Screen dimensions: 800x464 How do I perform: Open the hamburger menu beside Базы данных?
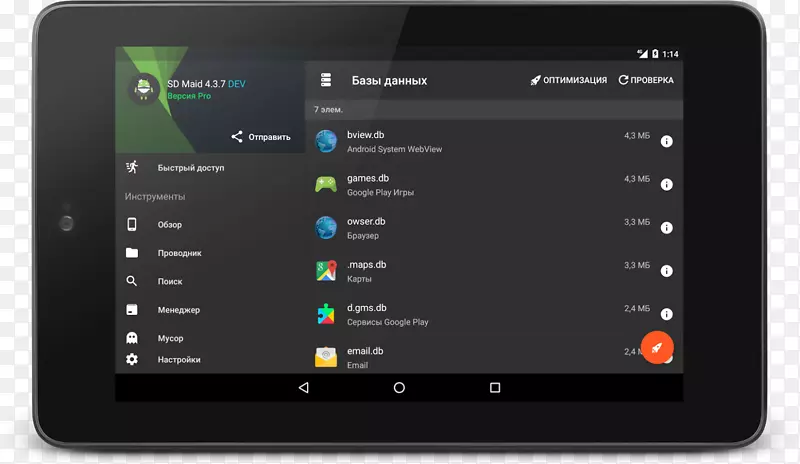coord(326,80)
